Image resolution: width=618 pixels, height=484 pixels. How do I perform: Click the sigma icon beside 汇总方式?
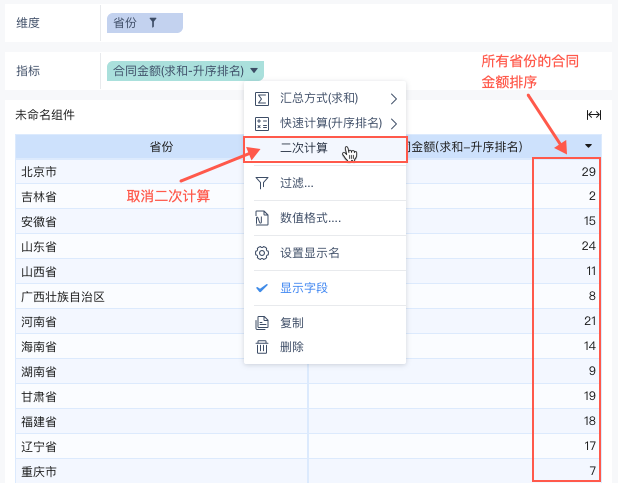pyautogui.click(x=262, y=98)
